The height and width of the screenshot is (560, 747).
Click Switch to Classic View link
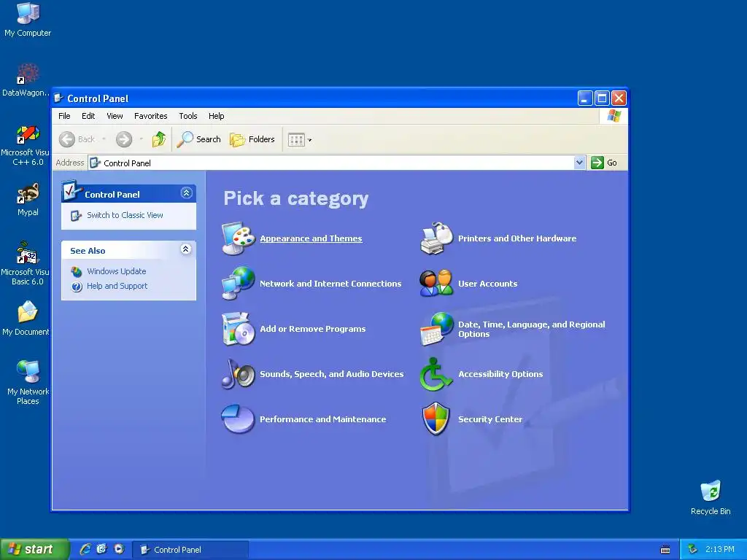click(125, 215)
